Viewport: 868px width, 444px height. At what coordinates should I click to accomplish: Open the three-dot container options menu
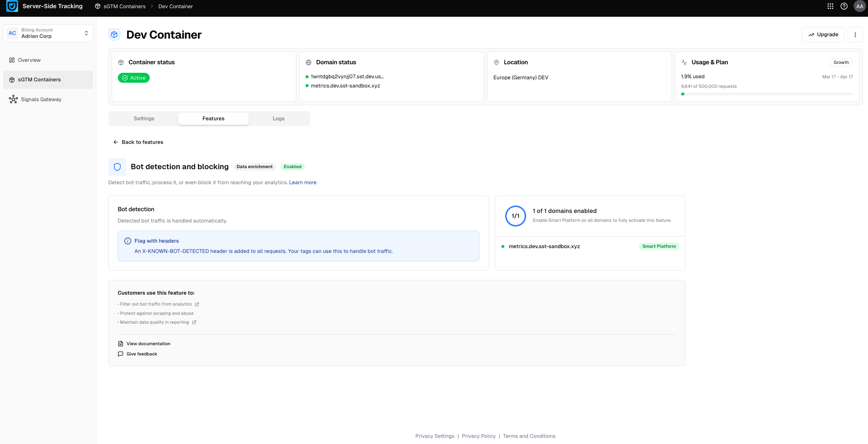[855, 35]
